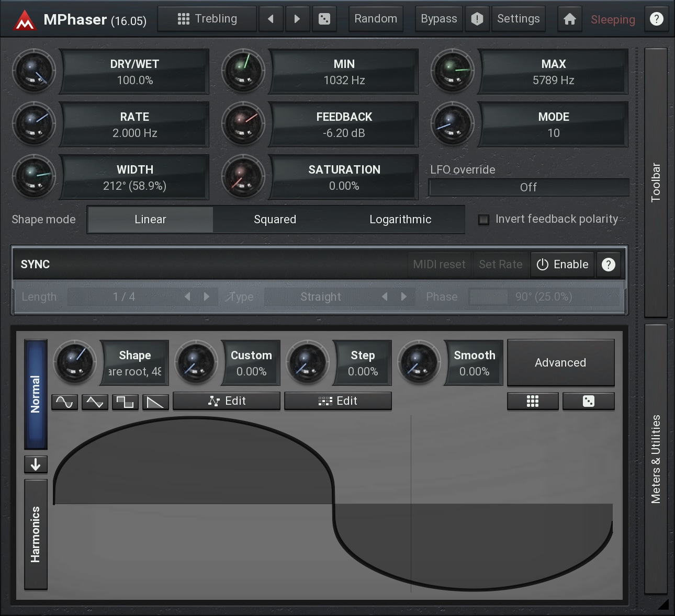Select Squared shape mode
Viewport: 675px width, 616px height.
pos(275,220)
